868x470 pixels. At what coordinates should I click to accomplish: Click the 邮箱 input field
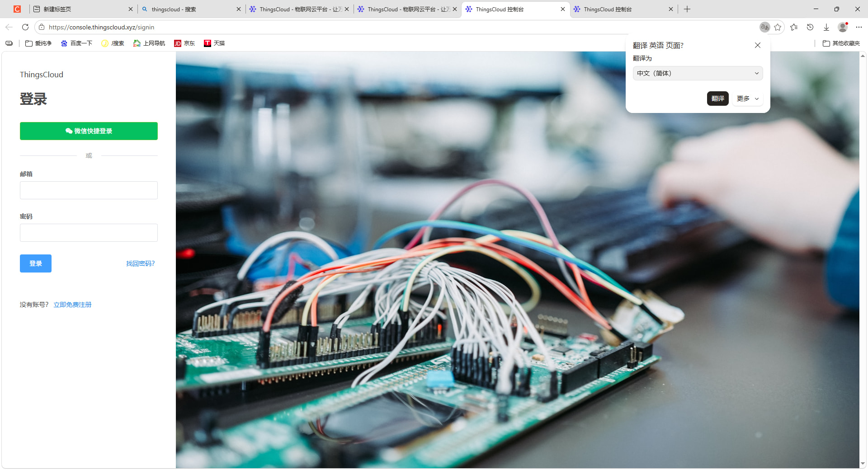89,190
